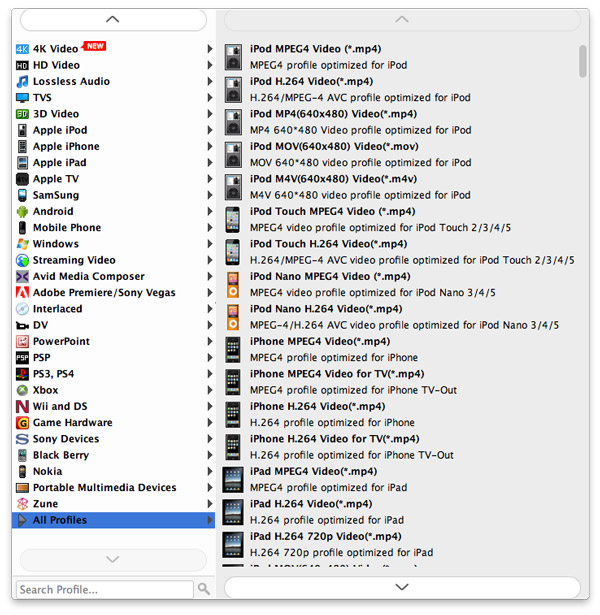Open the SamSung category

(x=113, y=195)
